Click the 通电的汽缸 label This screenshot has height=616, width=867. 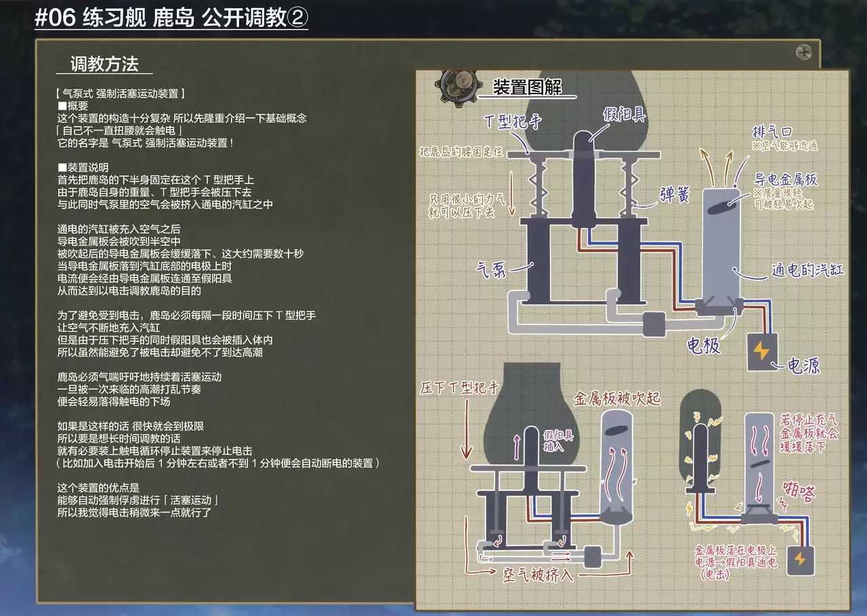click(x=807, y=270)
